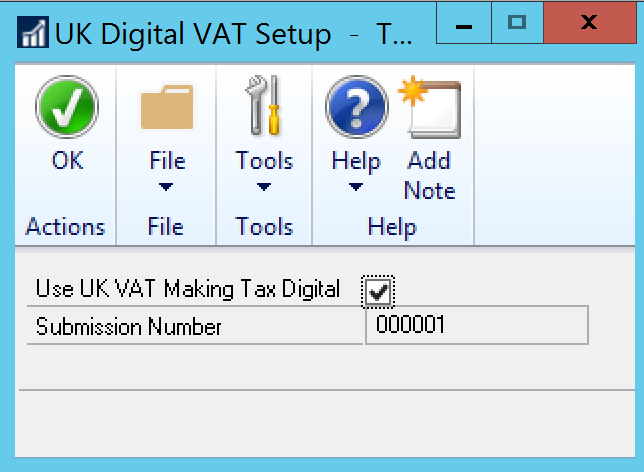Click the File group label in ribbon
The width and height of the screenshot is (644, 472).
pos(166,227)
